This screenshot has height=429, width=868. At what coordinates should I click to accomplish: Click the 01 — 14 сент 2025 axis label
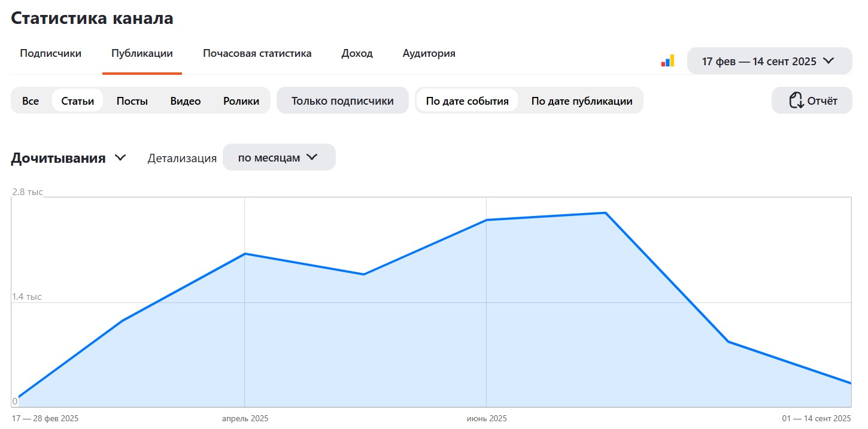(817, 418)
